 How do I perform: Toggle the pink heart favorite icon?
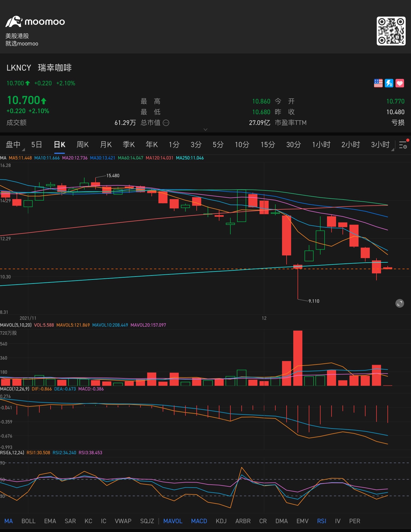click(399, 83)
